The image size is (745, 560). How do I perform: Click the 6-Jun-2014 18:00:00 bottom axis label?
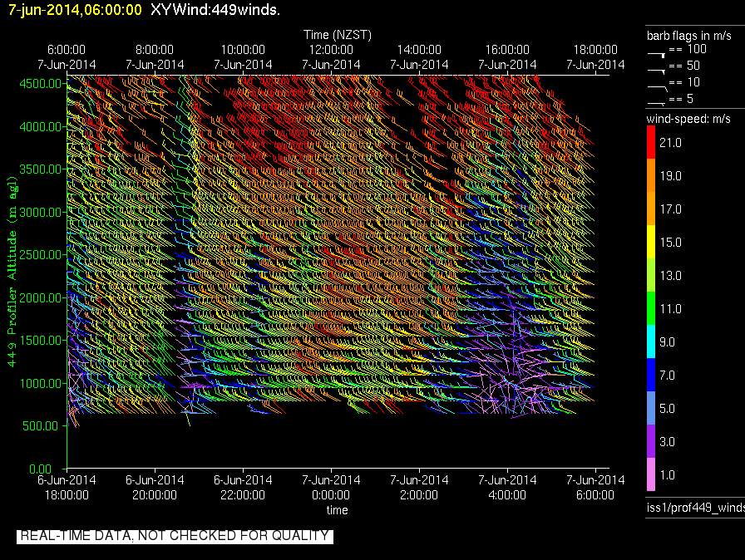pyautogui.click(x=67, y=488)
